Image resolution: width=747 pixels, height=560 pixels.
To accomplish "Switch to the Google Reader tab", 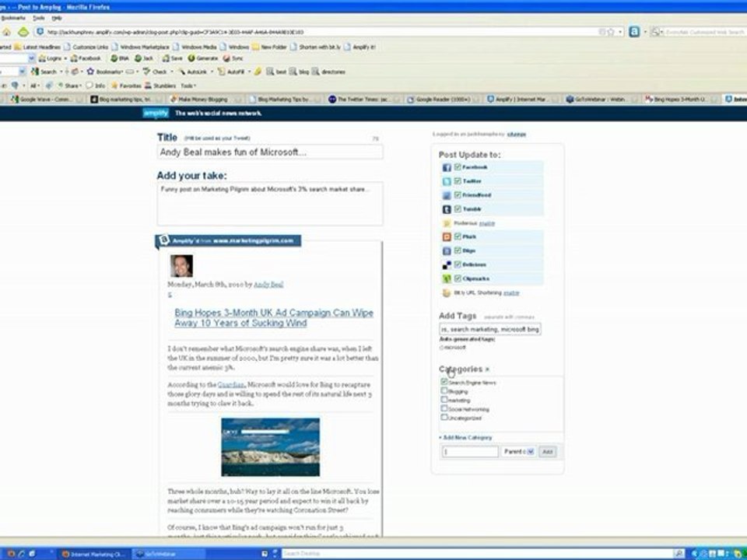I will point(444,99).
